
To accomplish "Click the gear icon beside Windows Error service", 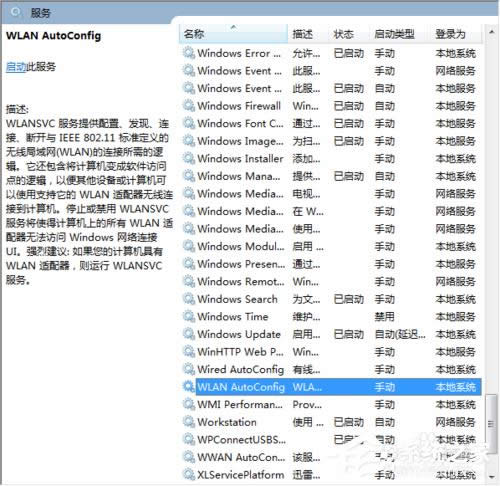I will 189,53.
